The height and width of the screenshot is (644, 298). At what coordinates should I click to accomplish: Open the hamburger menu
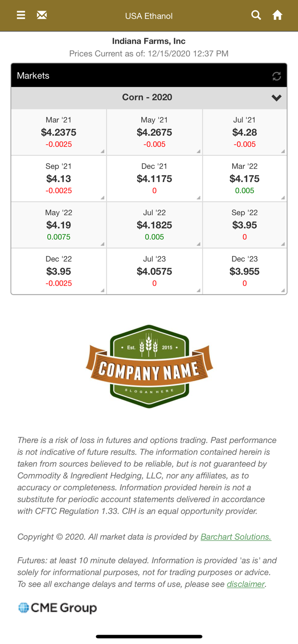tap(21, 15)
